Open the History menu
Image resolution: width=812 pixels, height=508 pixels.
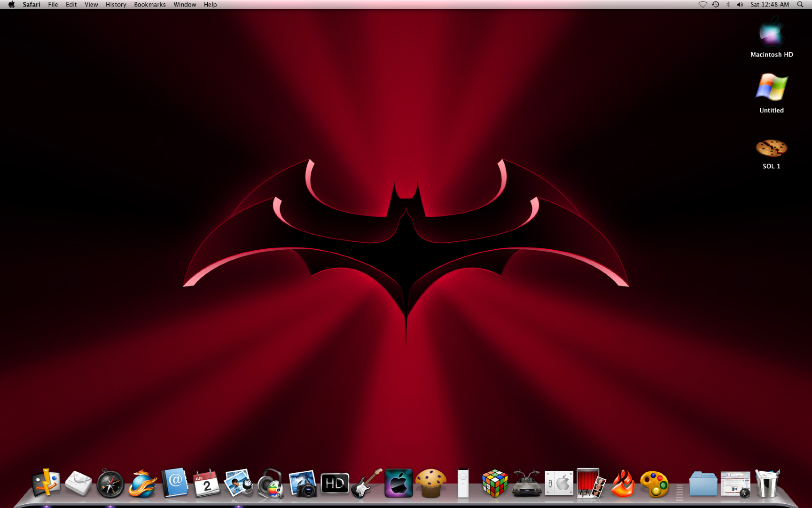tap(116, 5)
